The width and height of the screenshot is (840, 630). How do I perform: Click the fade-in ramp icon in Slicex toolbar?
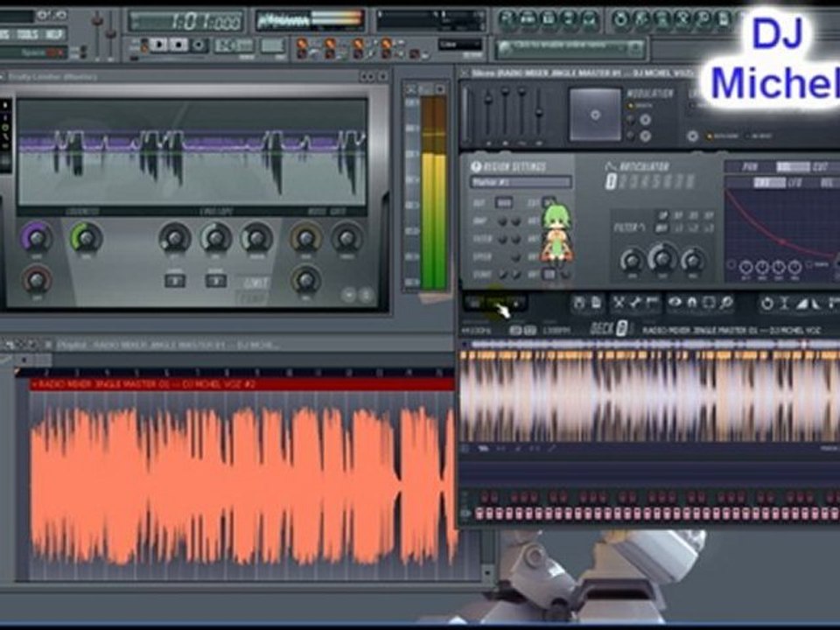click(802, 304)
